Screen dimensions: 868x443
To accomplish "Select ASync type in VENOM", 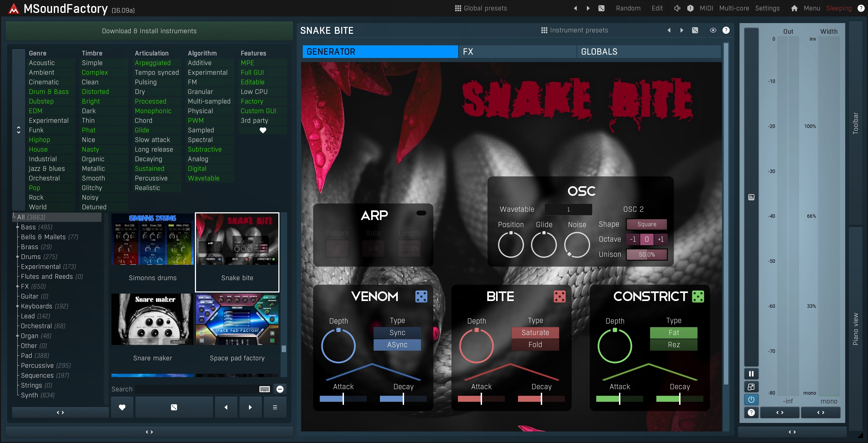I will [397, 345].
